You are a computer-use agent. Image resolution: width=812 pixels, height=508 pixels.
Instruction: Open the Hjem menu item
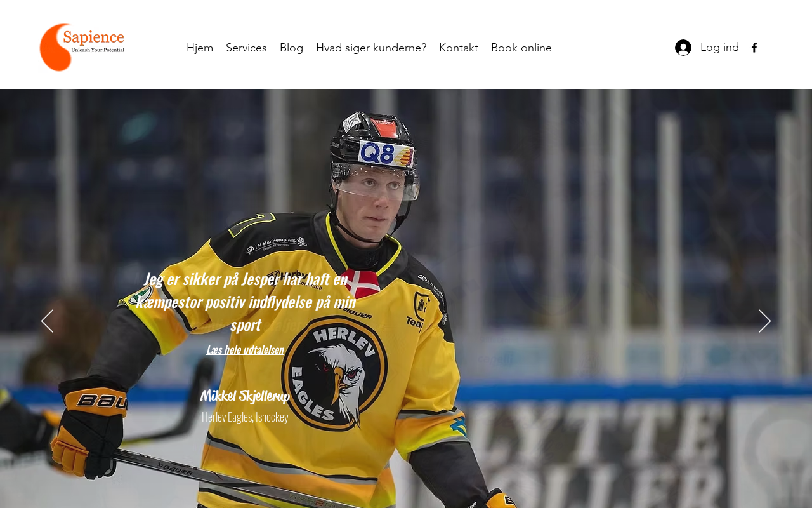click(x=200, y=48)
